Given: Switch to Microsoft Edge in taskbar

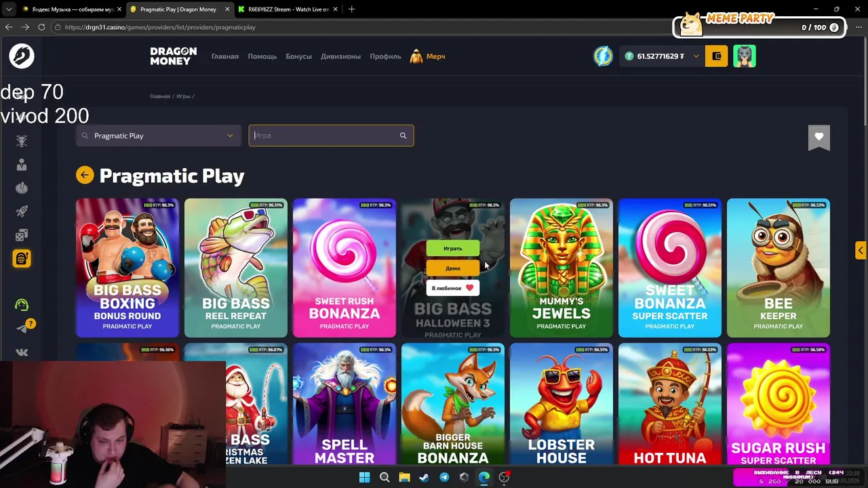Looking at the screenshot, I should [x=484, y=477].
